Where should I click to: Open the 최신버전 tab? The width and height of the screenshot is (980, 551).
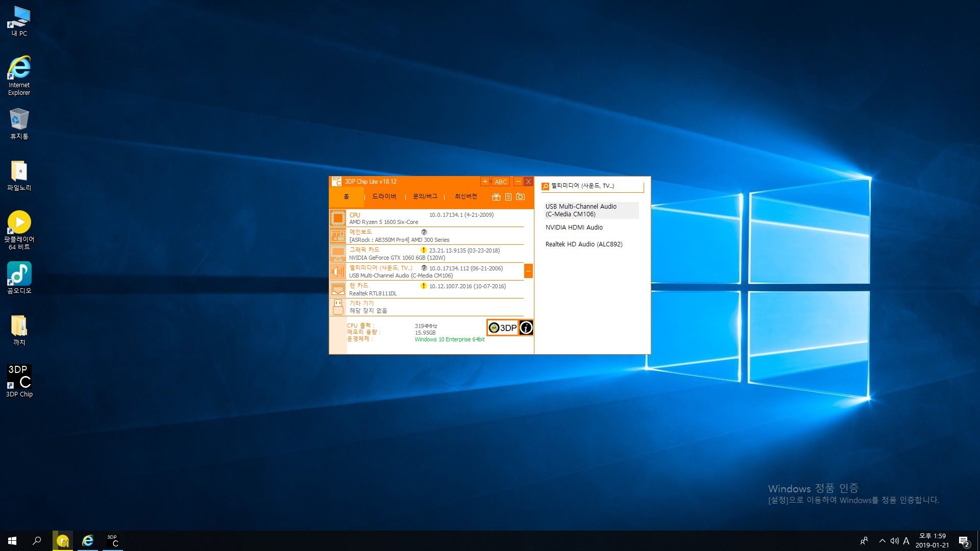point(465,196)
